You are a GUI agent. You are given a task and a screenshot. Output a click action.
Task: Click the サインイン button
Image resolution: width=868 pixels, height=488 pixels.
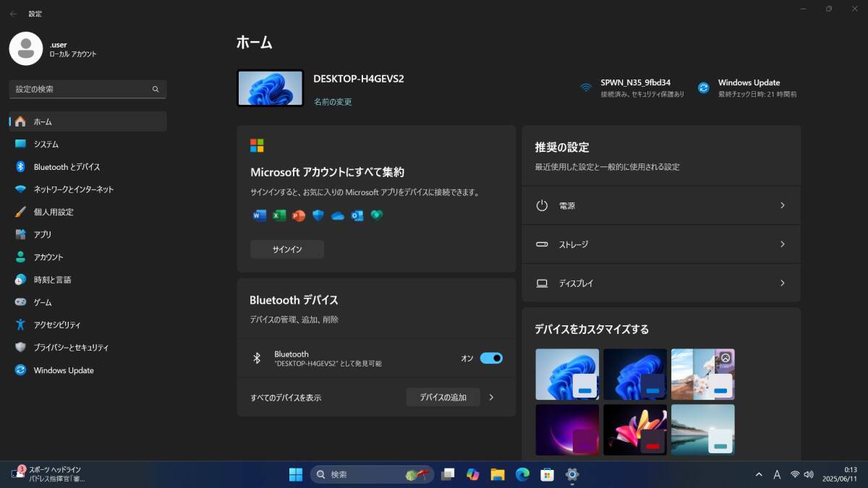pyautogui.click(x=287, y=249)
